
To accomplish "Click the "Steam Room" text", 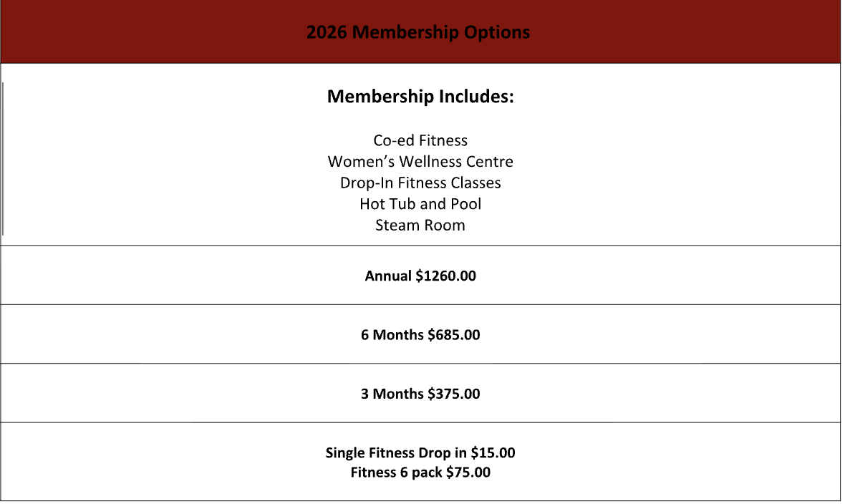I will [x=420, y=226].
